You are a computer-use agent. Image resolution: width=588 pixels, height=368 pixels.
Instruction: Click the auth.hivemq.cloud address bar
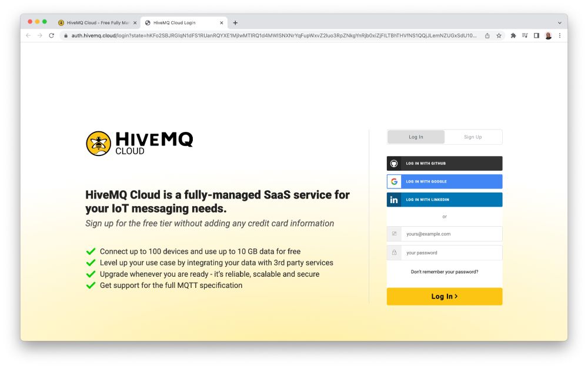(274, 36)
